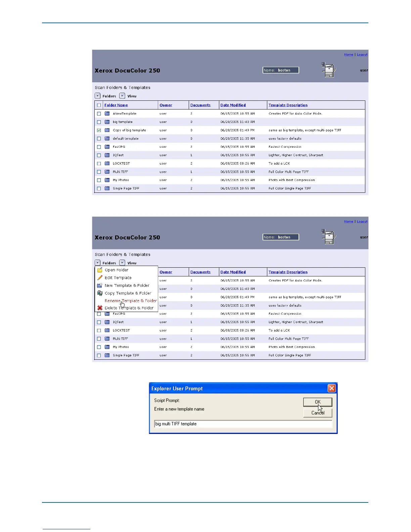Click the Logout link in the upper screenshot
The image size is (411, 532).
coord(362,54)
